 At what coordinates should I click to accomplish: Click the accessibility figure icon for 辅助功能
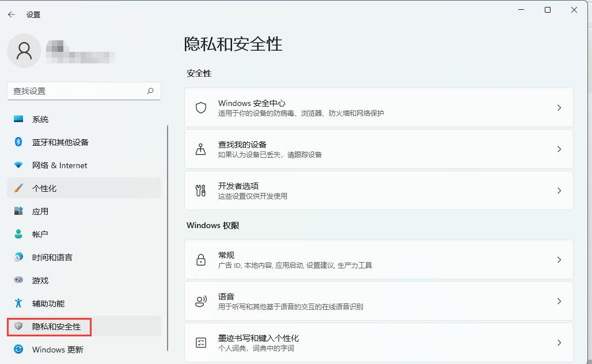coord(18,303)
